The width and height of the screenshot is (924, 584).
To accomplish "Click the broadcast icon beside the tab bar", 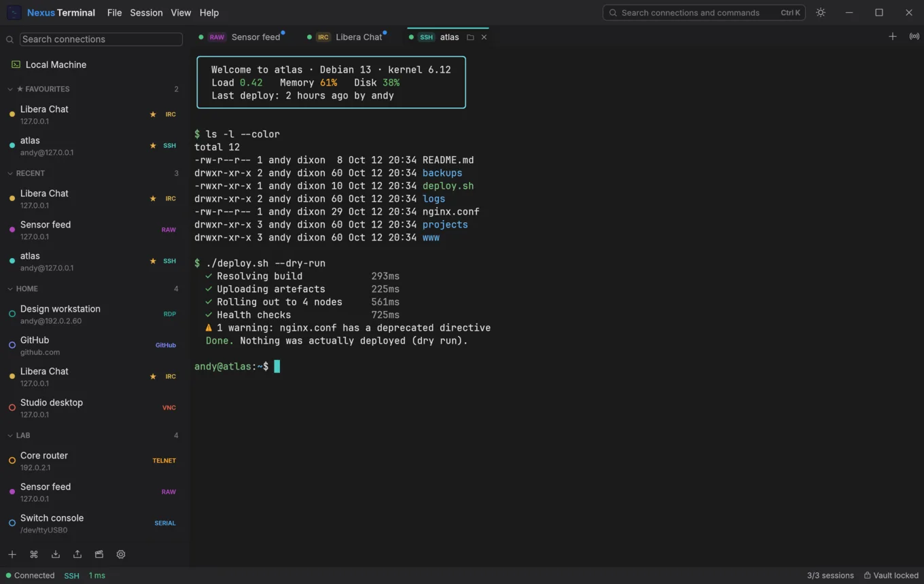I will [914, 37].
